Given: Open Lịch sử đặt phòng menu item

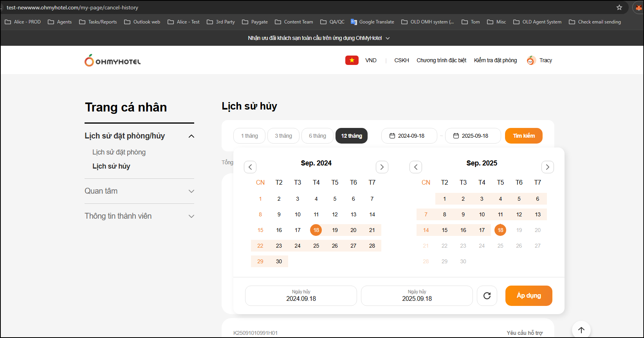Looking at the screenshot, I should 119,152.
